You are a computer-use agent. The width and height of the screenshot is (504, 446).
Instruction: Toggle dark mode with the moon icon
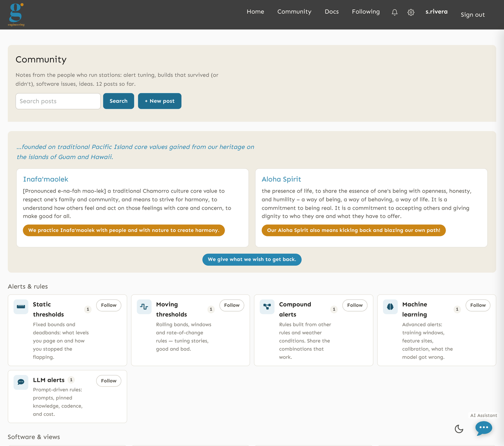pyautogui.click(x=459, y=429)
